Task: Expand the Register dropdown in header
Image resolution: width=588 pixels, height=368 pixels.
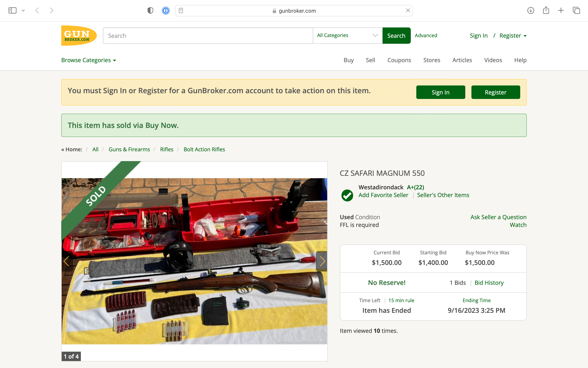Action: (x=513, y=36)
